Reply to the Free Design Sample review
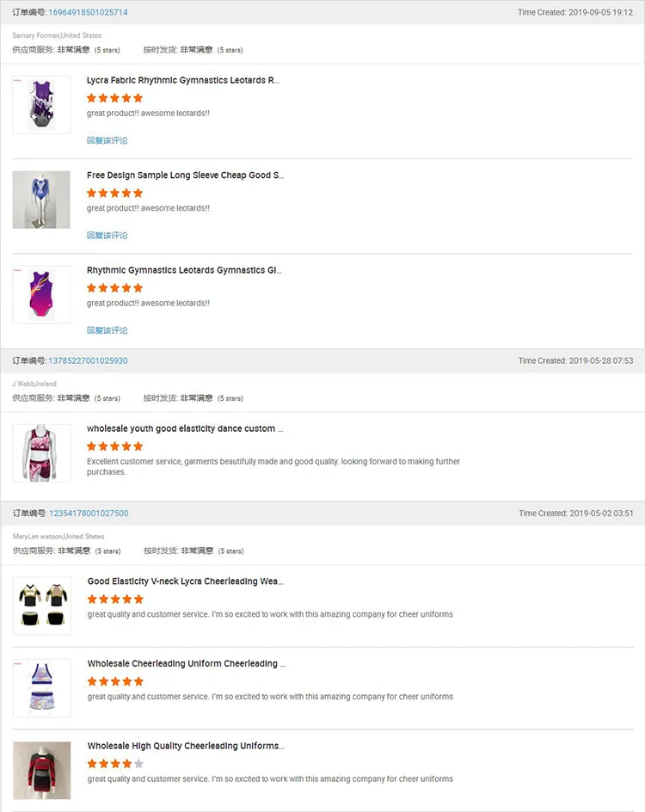Viewport: 645px width, 812px height. pyautogui.click(x=107, y=235)
